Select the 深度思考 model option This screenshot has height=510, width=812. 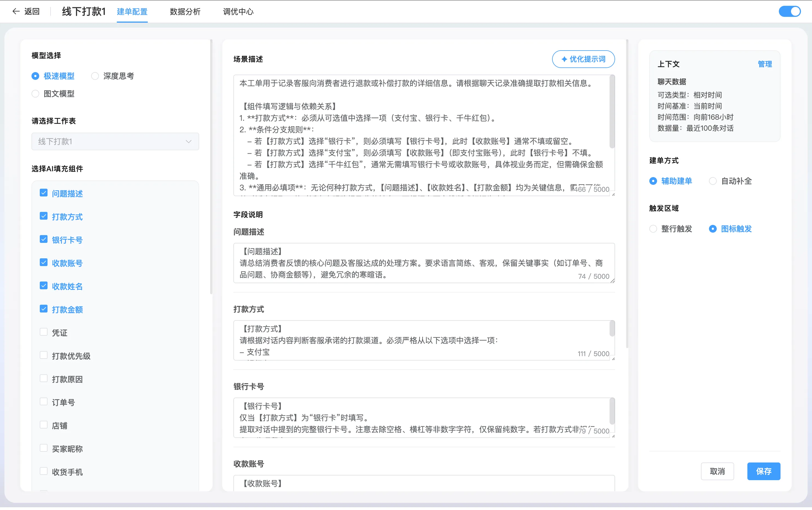[x=113, y=76]
